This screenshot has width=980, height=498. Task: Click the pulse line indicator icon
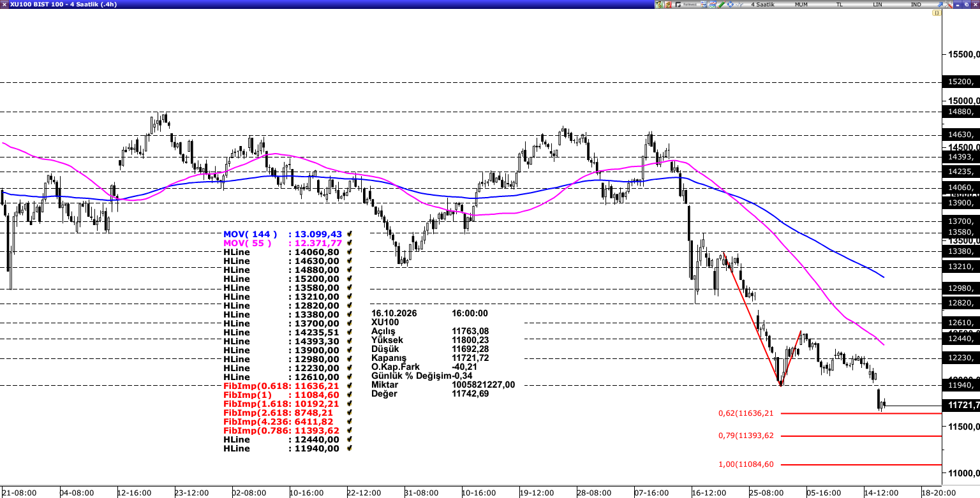(x=739, y=4)
